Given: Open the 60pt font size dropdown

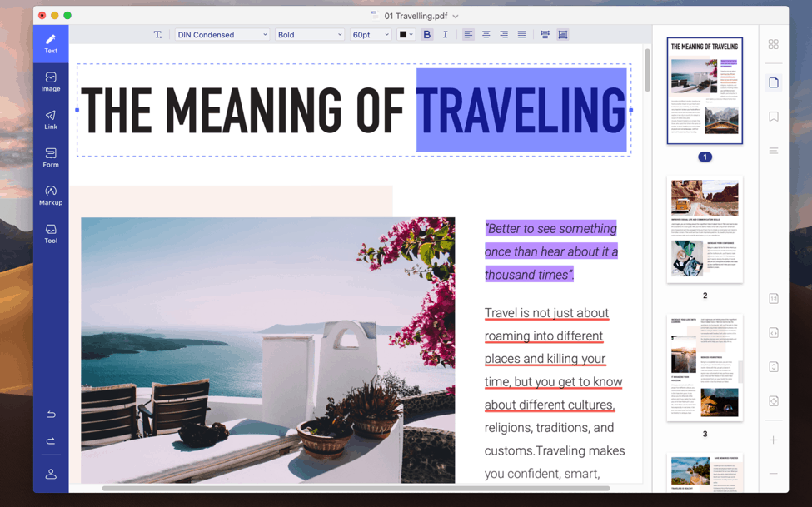Looking at the screenshot, I should [x=370, y=34].
